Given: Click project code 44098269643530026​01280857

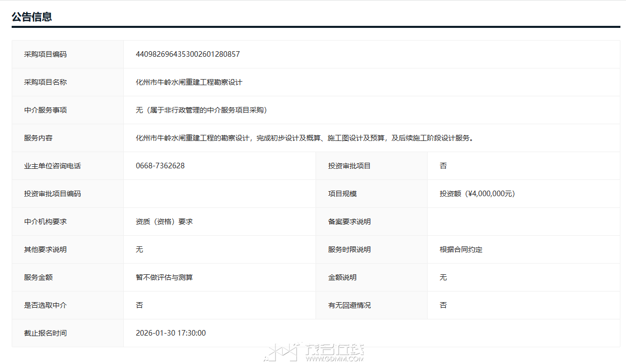Looking at the screenshot, I should (188, 54).
